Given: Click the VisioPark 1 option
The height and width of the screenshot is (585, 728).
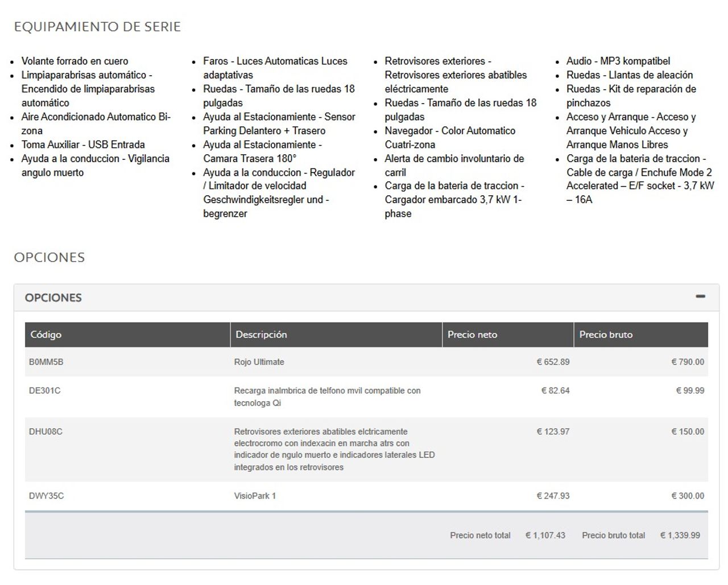Looking at the screenshot, I should click(x=255, y=496).
